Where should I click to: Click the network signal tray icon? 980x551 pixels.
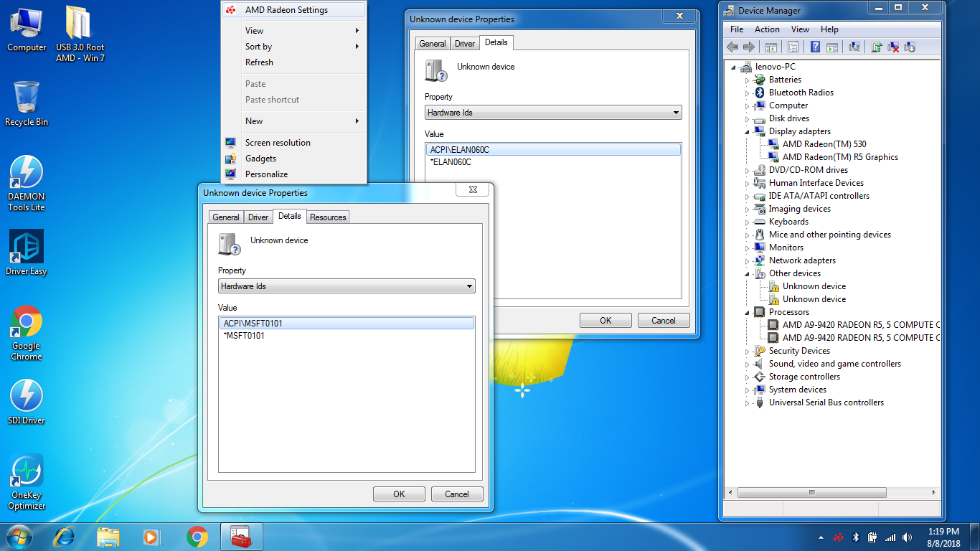click(x=890, y=537)
